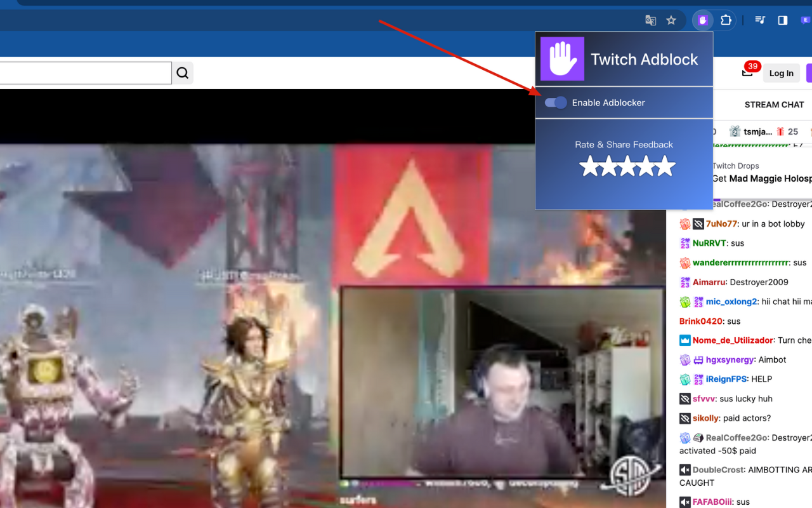Click the crown badge beside Nome_de_Utilizador
The image size is (812, 508).
pyautogui.click(x=684, y=340)
